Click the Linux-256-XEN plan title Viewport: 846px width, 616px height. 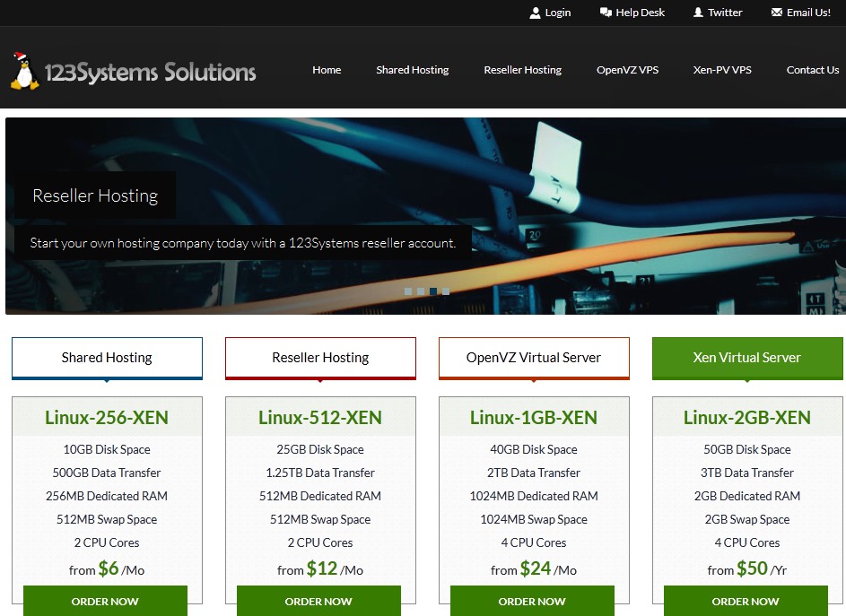107,418
